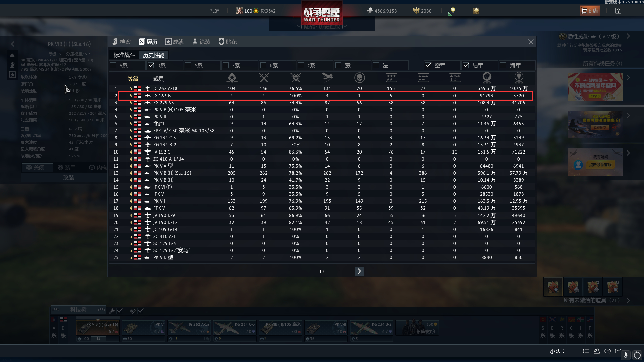The width and height of the screenshot is (644, 362).
Task: Toggle the microphone icon
Action: 626,355
